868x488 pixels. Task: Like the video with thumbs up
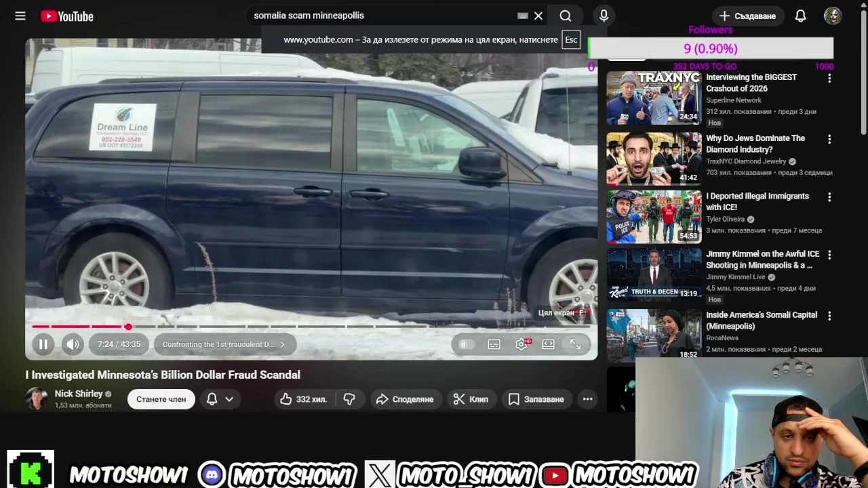coord(304,399)
